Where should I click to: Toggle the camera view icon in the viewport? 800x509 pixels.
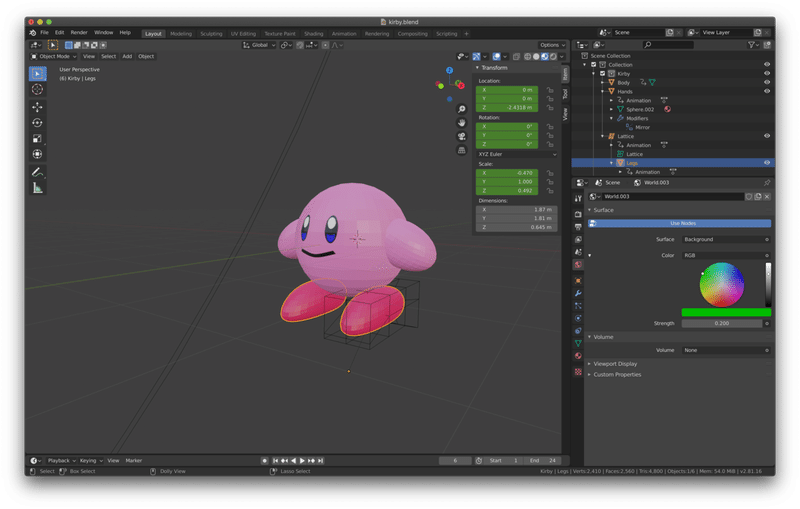click(x=461, y=135)
